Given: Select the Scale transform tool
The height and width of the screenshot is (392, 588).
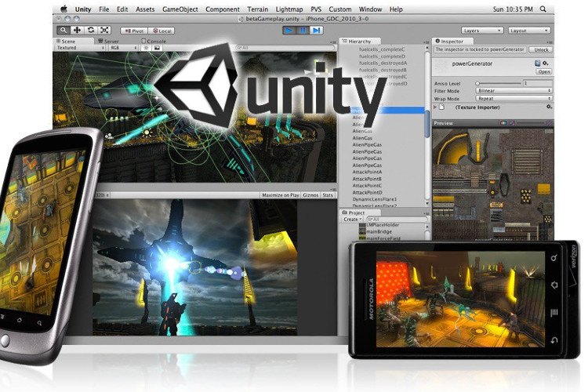Looking at the screenshot, I should (x=104, y=30).
